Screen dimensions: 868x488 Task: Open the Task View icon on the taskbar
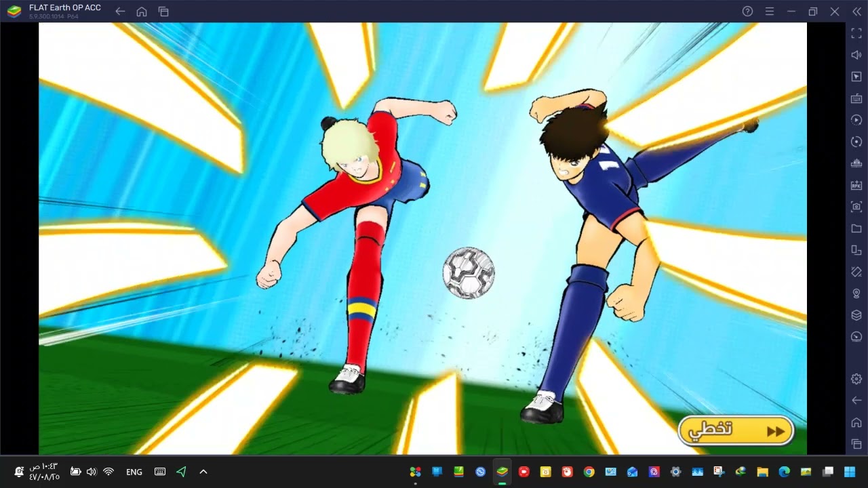click(827, 472)
